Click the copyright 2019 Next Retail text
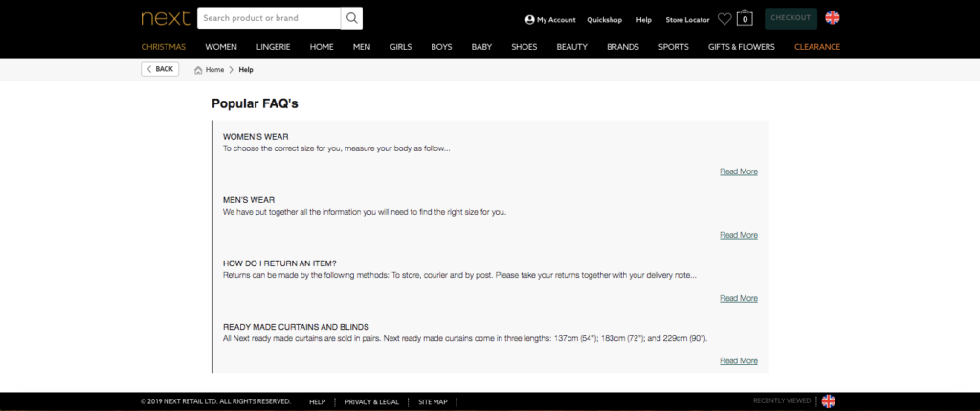 [215, 401]
